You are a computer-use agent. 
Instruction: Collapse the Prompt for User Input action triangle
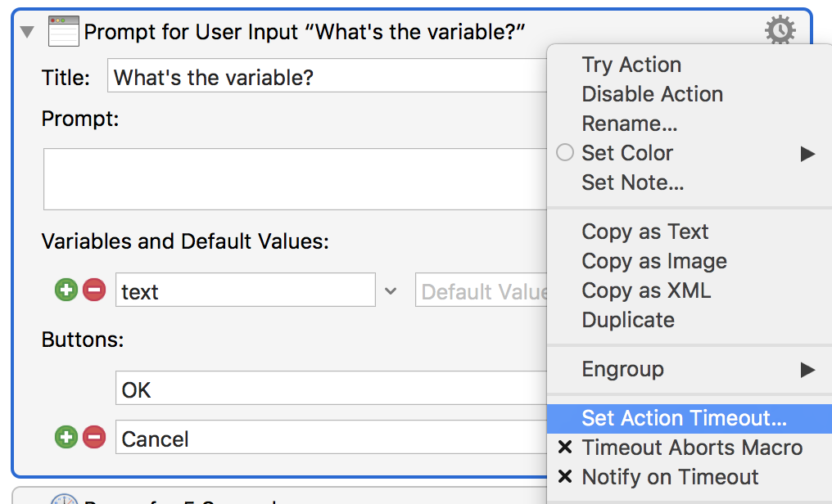click(x=27, y=32)
